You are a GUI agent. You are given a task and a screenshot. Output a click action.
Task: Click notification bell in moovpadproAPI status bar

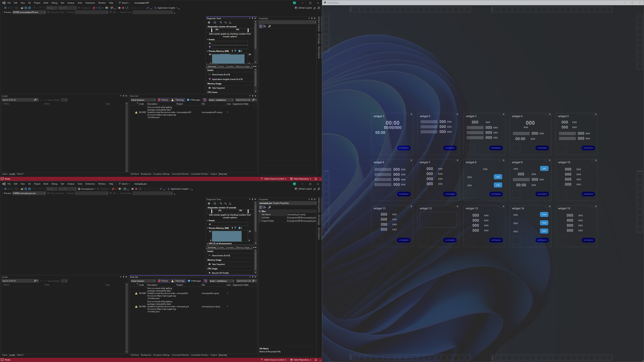tap(316, 179)
